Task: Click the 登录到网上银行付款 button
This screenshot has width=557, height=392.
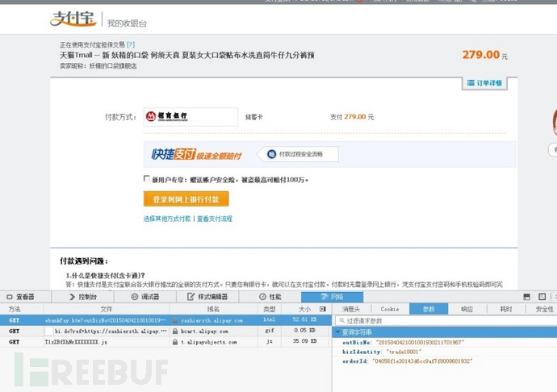Action: (186, 199)
